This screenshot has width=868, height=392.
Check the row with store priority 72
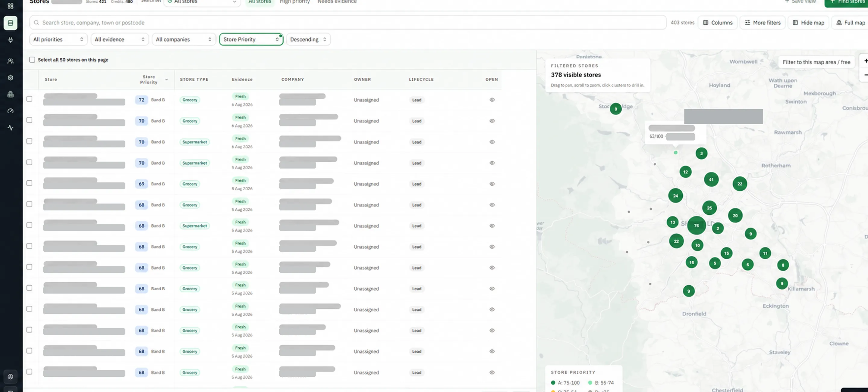click(29, 99)
